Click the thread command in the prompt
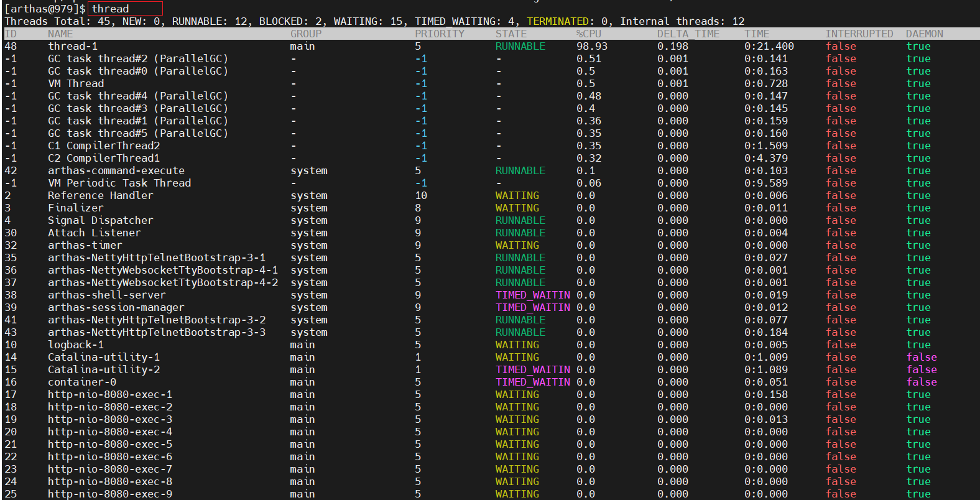Screen dimensions: 980x500 tap(111, 9)
